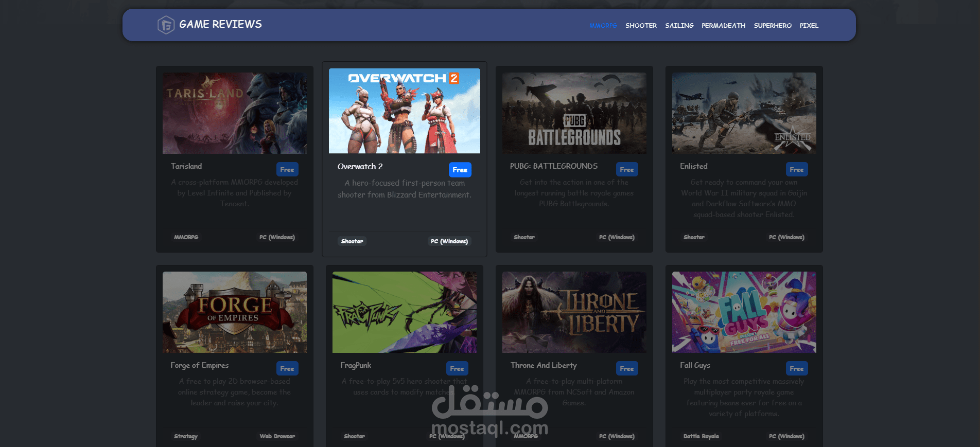
Task: Click the Shooter genre tag on FragPunk
Action: tap(354, 436)
